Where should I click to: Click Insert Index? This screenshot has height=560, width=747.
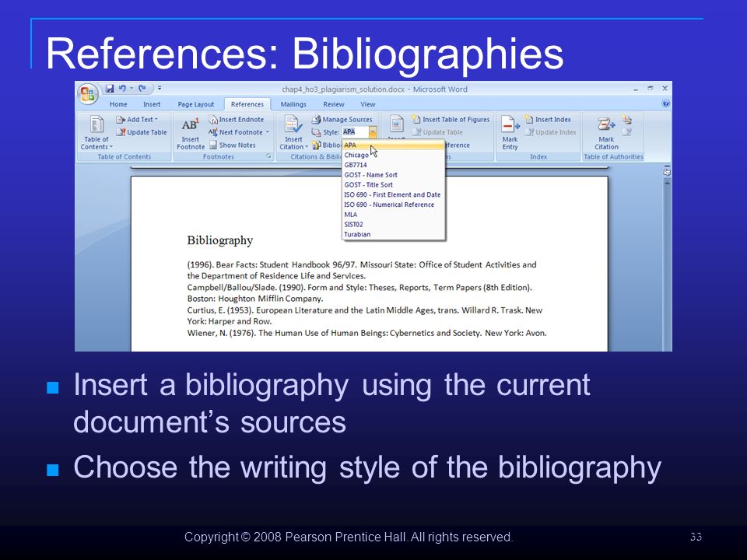coord(548,120)
